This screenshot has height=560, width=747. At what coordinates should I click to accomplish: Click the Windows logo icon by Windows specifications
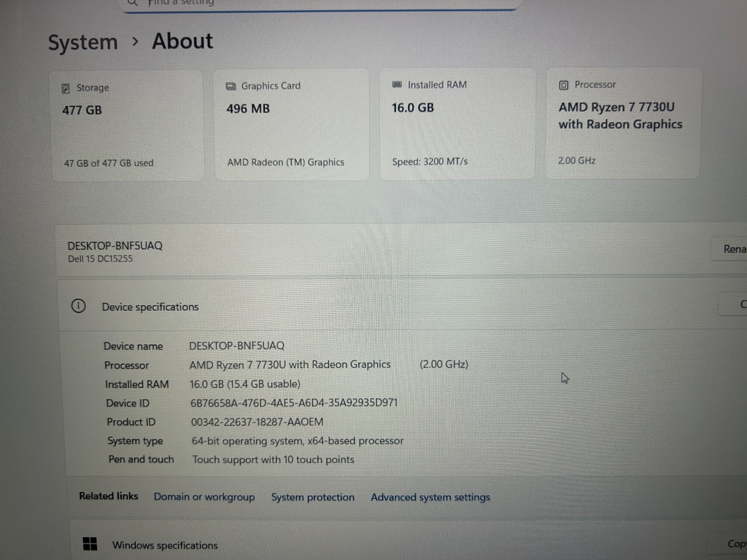coord(90,544)
